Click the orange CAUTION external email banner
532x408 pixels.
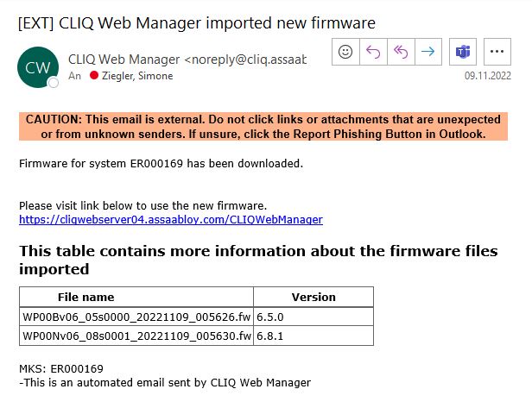click(x=263, y=127)
